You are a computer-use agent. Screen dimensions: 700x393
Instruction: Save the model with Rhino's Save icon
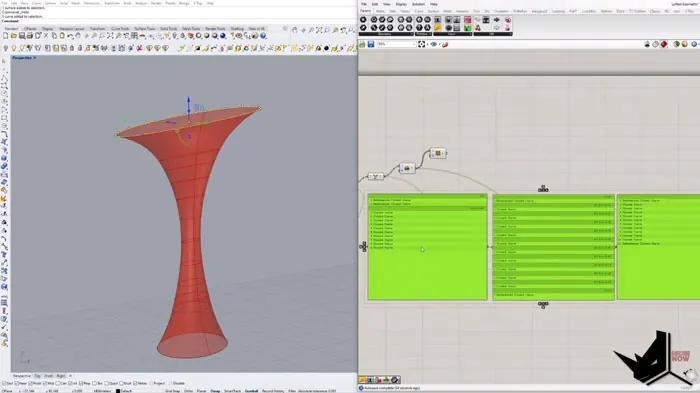(21, 36)
